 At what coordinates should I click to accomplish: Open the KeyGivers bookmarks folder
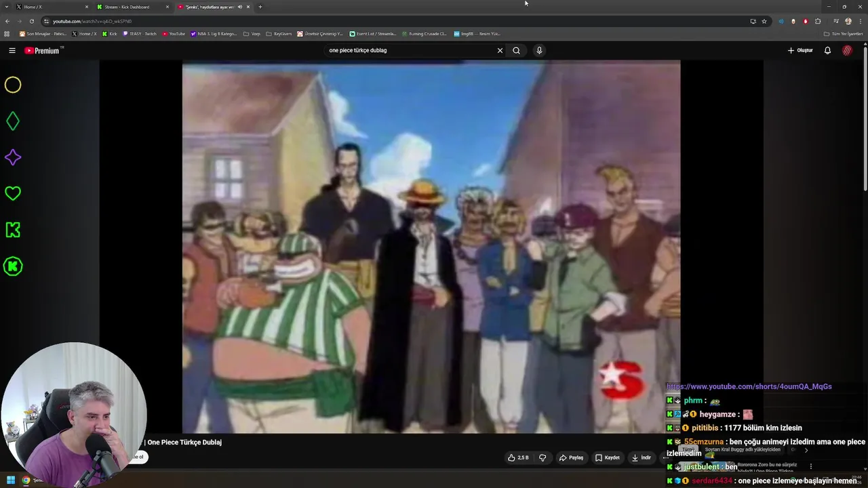(279, 33)
